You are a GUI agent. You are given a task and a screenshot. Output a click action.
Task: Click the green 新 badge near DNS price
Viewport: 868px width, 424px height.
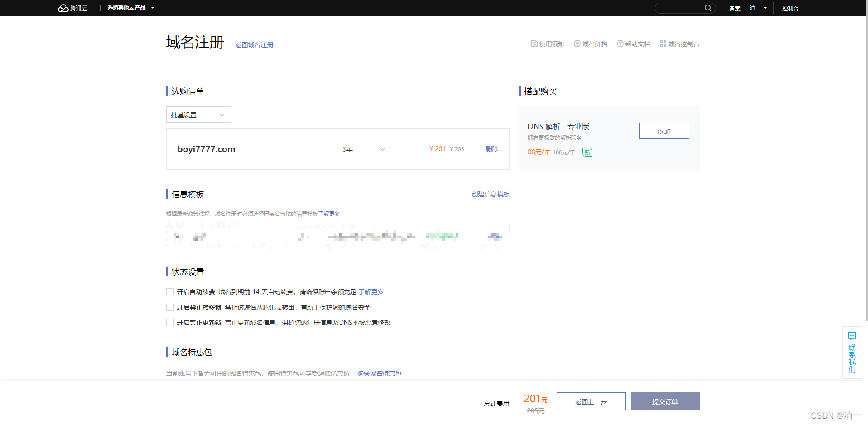click(x=587, y=152)
